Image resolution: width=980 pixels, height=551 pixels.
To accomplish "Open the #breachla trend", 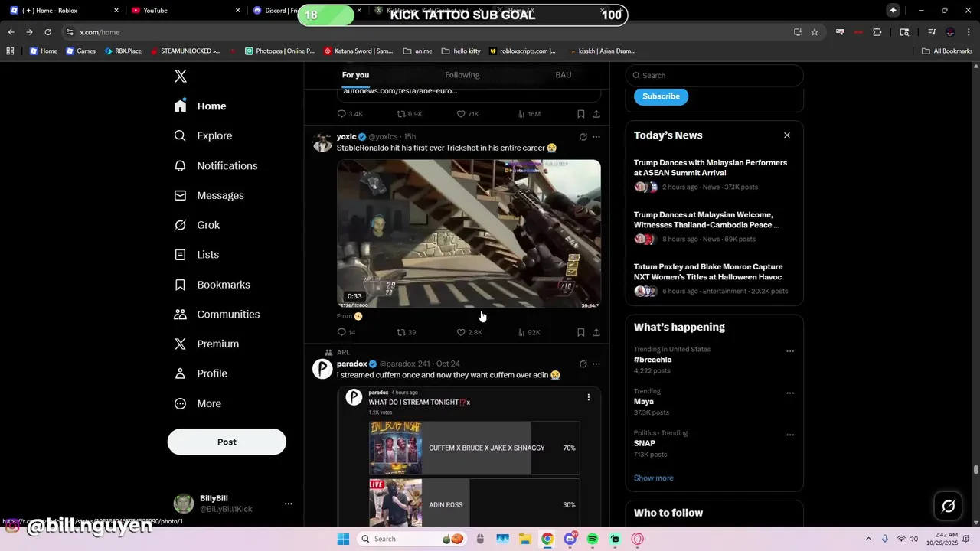I will point(653,360).
